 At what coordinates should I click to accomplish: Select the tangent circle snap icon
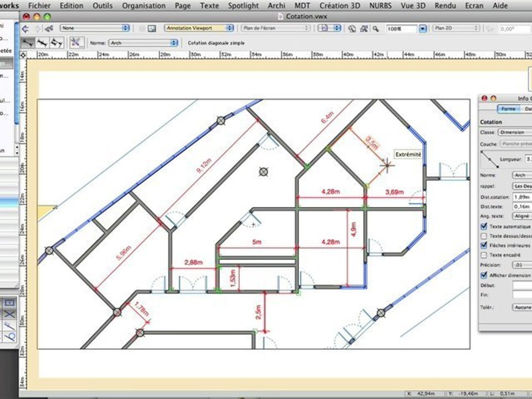[x=10, y=336]
